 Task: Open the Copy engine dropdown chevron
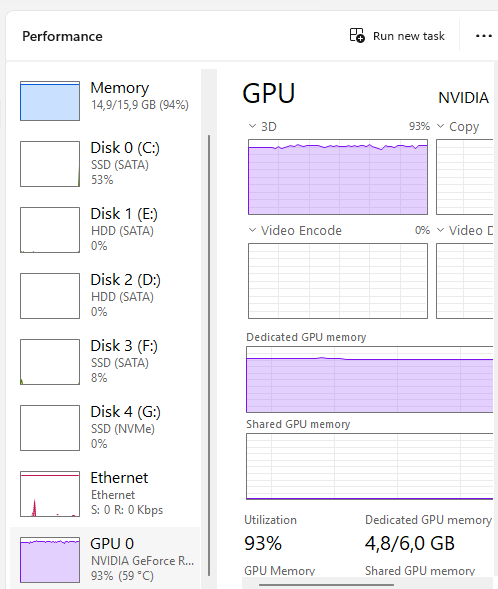click(x=441, y=126)
